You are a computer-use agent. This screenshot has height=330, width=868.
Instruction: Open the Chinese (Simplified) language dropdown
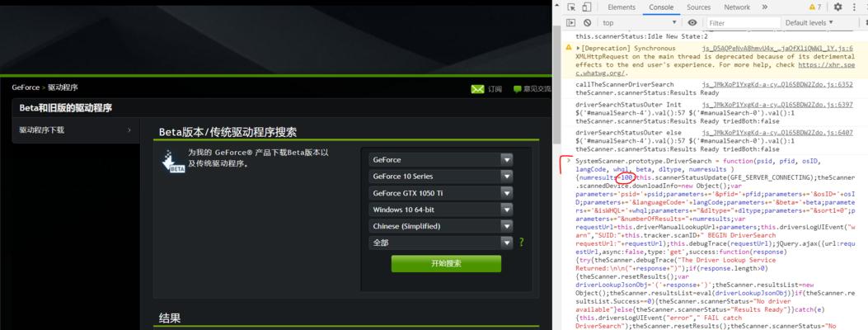click(441, 226)
